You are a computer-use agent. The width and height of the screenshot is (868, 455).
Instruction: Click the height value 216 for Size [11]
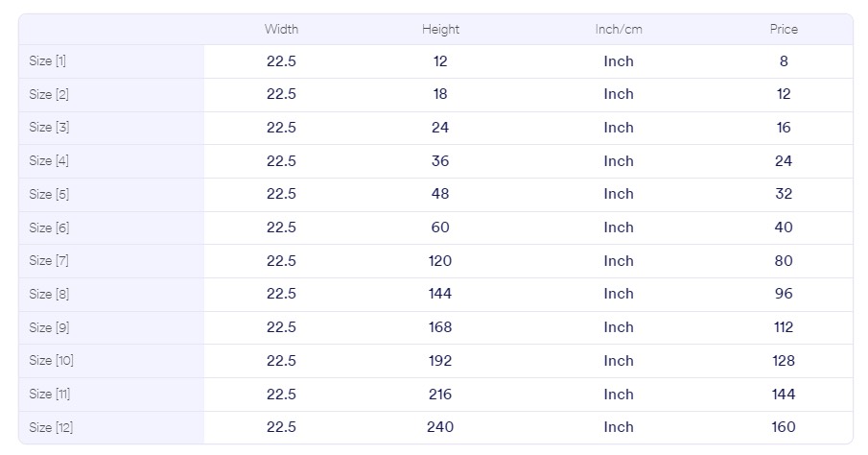(x=440, y=395)
